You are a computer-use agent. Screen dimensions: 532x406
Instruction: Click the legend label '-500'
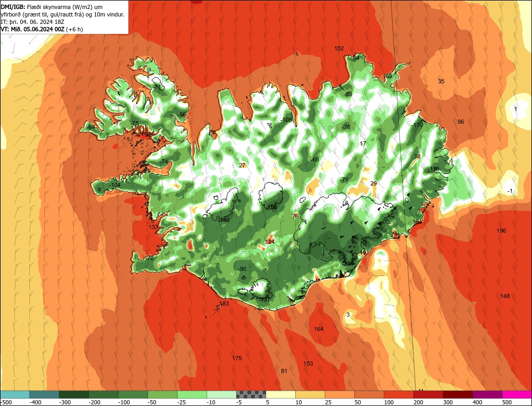coord(6,402)
